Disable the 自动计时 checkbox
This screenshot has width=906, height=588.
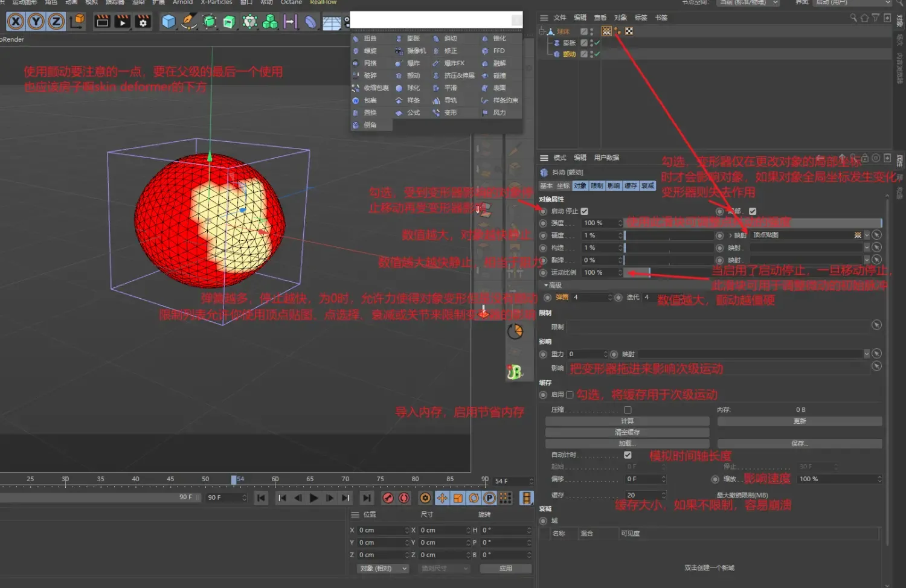(627, 455)
